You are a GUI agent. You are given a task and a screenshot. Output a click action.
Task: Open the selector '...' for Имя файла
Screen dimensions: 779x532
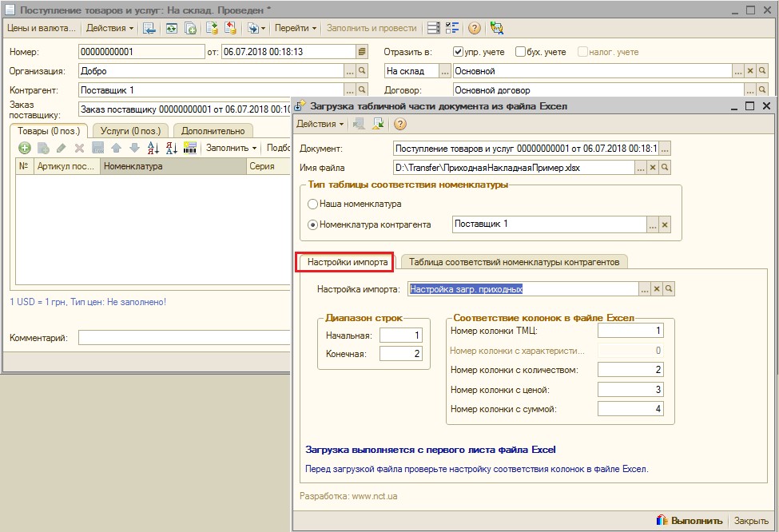[641, 168]
